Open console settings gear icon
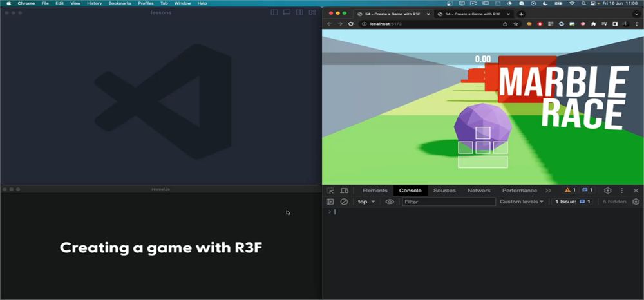 point(636,202)
